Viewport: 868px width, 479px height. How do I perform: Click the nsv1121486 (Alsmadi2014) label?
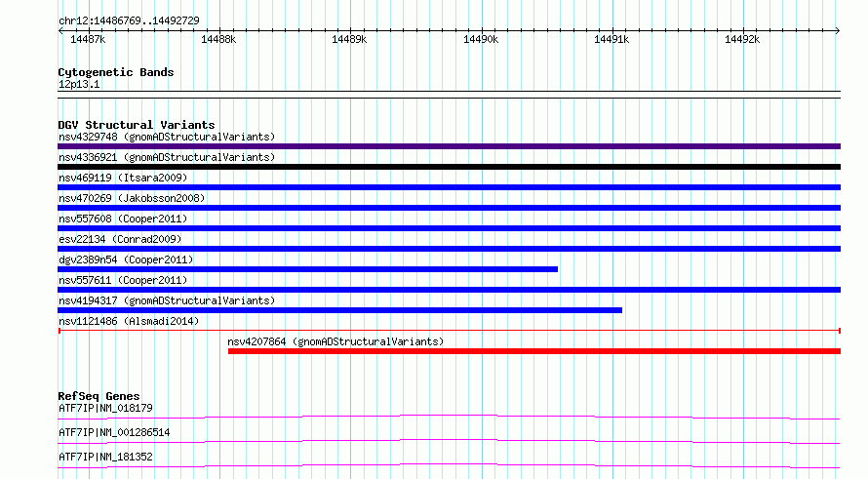(129, 321)
